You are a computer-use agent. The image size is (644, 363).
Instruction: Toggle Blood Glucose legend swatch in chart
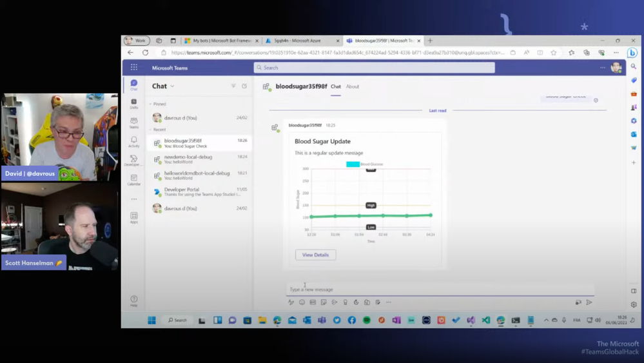tap(353, 164)
